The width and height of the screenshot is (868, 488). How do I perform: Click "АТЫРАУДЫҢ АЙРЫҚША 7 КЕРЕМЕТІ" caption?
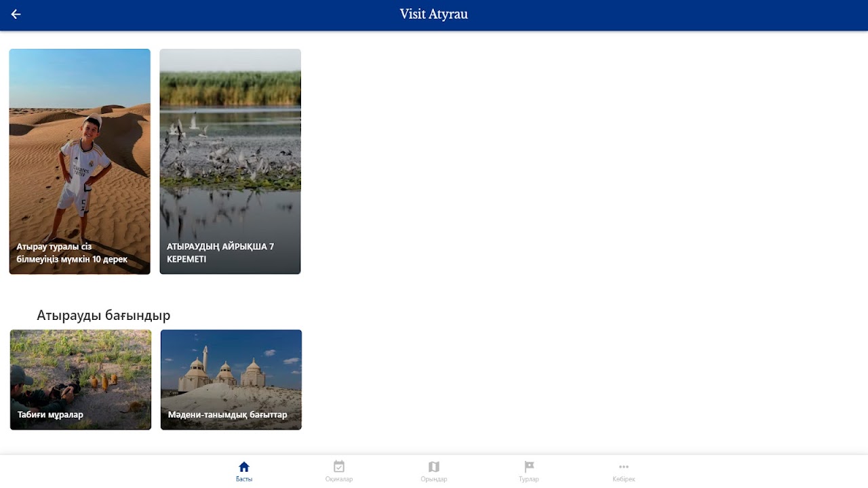[x=220, y=253]
